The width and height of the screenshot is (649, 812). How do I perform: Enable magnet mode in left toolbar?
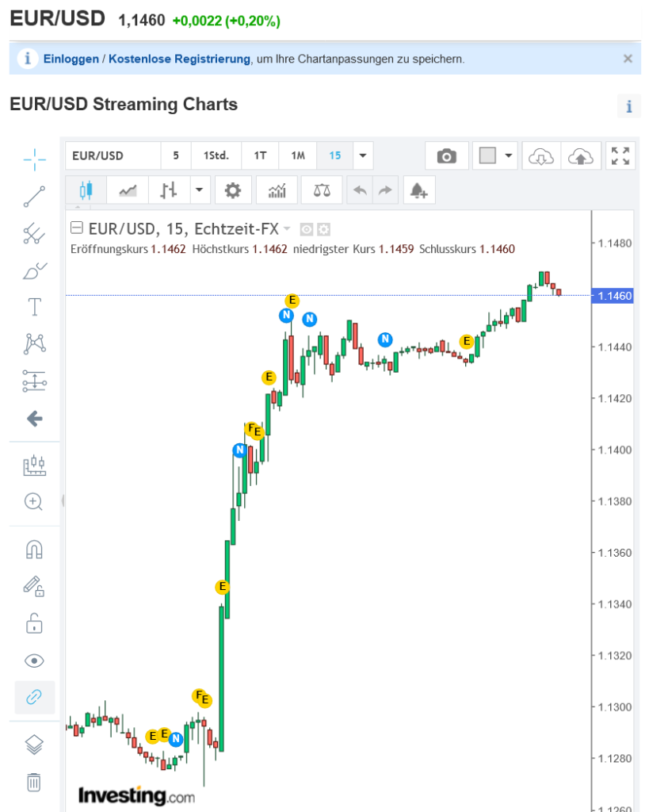click(x=34, y=550)
